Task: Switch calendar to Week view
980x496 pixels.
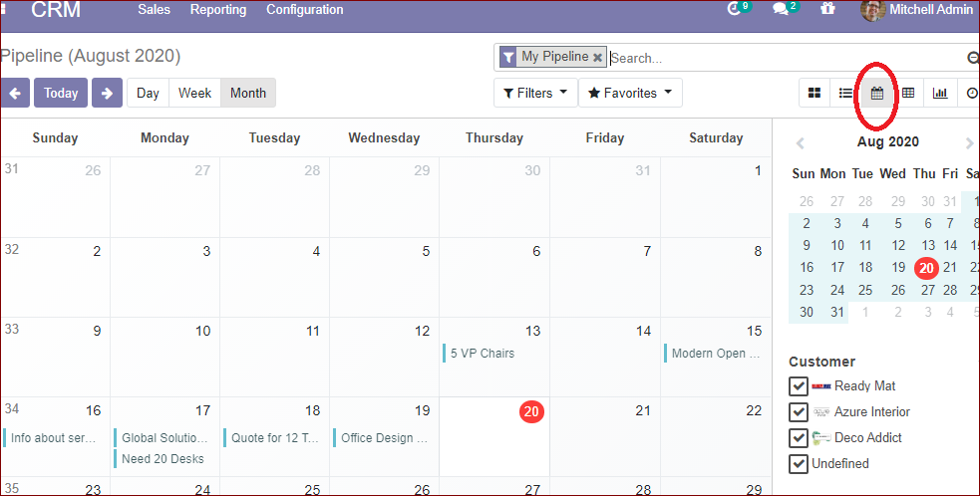Action: point(195,93)
